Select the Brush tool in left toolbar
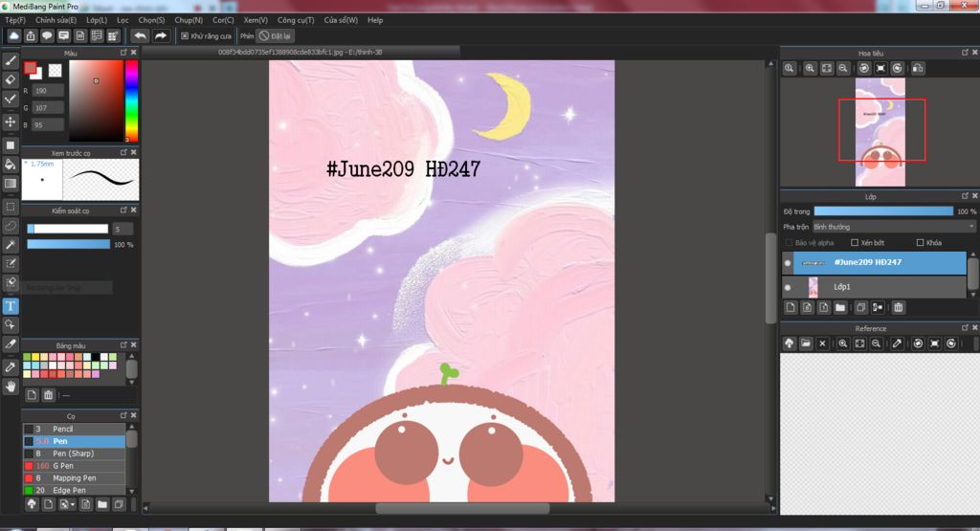The width and height of the screenshot is (980, 531). pyautogui.click(x=10, y=60)
